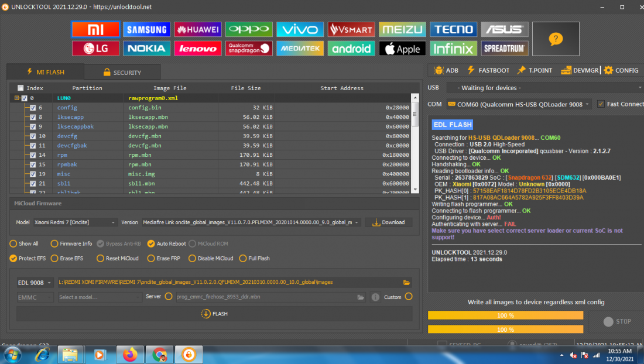The height and width of the screenshot is (364, 644).
Task: Uncheck the lksecapp partition checkbox
Action: click(33, 117)
